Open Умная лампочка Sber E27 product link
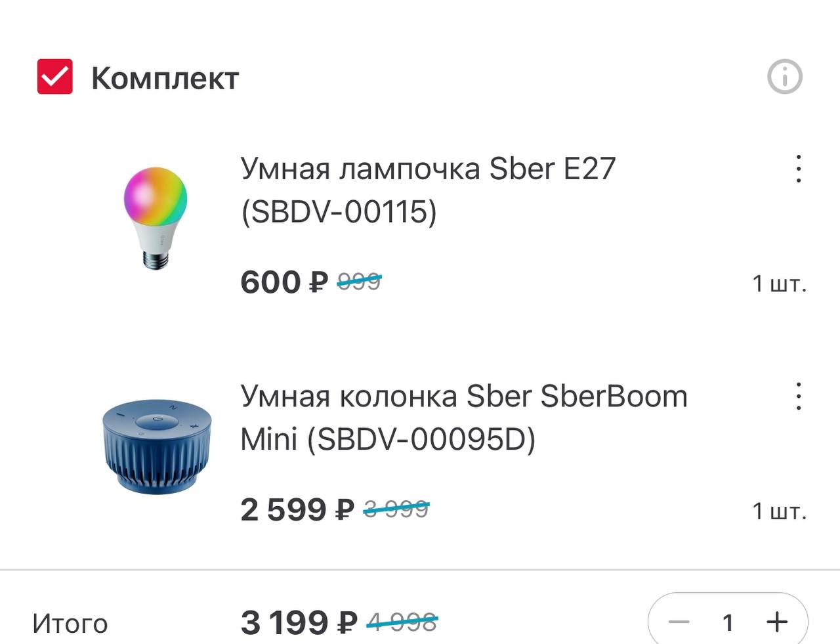 pyautogui.click(x=428, y=190)
